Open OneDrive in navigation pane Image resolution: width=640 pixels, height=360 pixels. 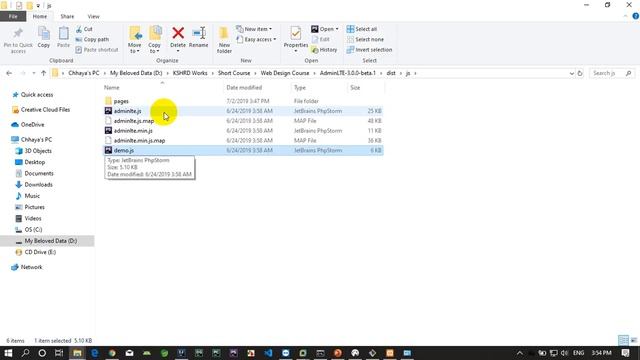[x=32, y=124]
